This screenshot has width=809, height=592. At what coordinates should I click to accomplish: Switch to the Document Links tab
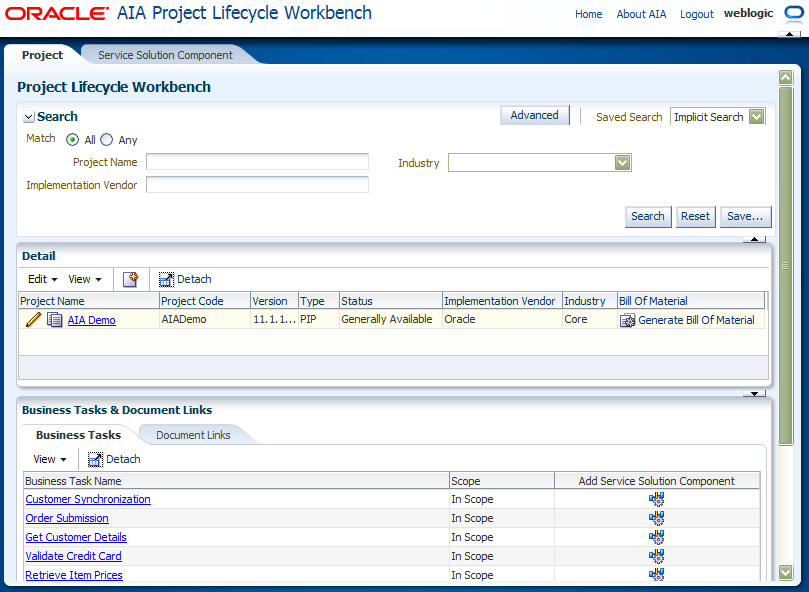[193, 435]
